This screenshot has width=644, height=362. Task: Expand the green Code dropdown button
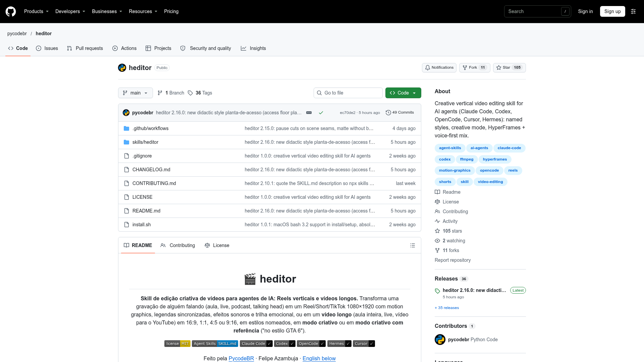coord(403,93)
